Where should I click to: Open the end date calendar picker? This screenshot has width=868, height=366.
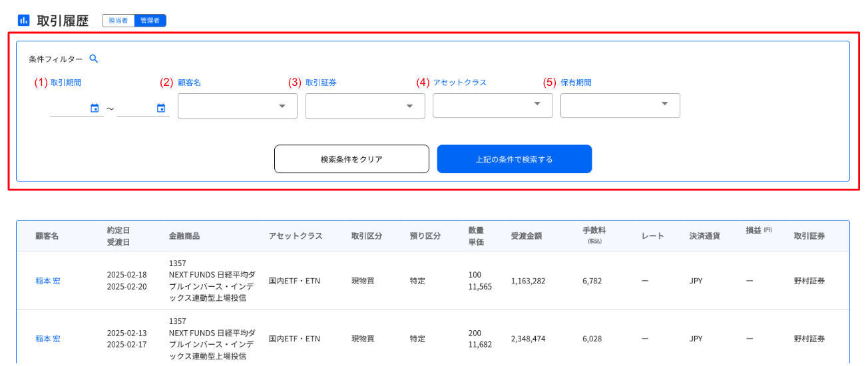pyautogui.click(x=161, y=108)
